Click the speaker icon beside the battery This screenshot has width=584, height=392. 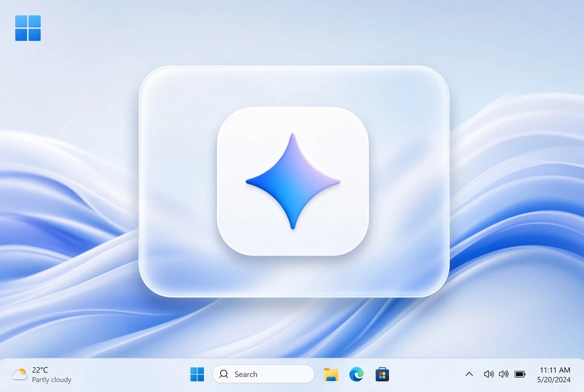[503, 374]
